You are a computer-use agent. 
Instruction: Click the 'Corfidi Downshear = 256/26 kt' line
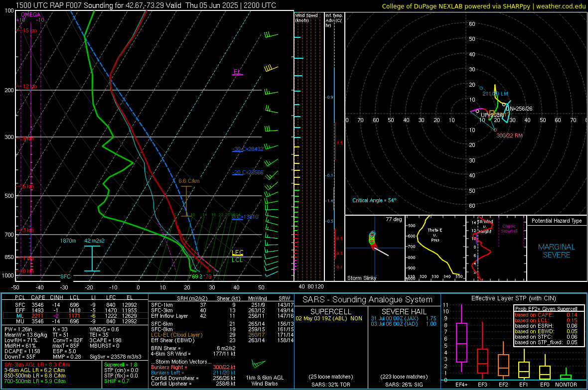tap(193, 378)
